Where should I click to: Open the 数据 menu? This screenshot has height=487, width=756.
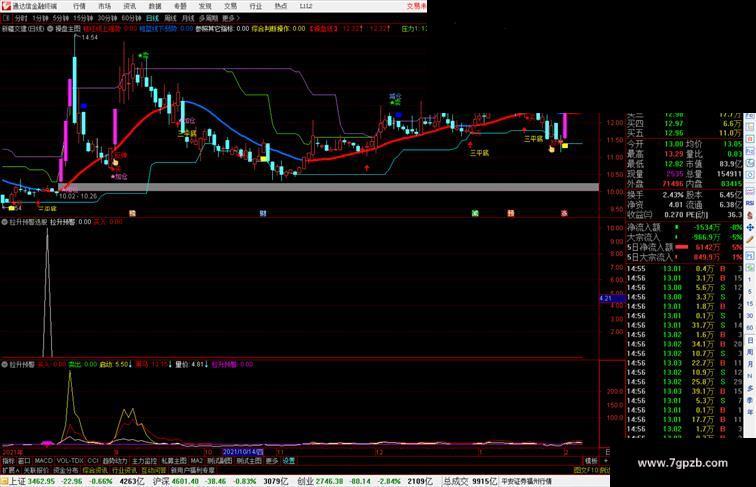coord(155,6)
